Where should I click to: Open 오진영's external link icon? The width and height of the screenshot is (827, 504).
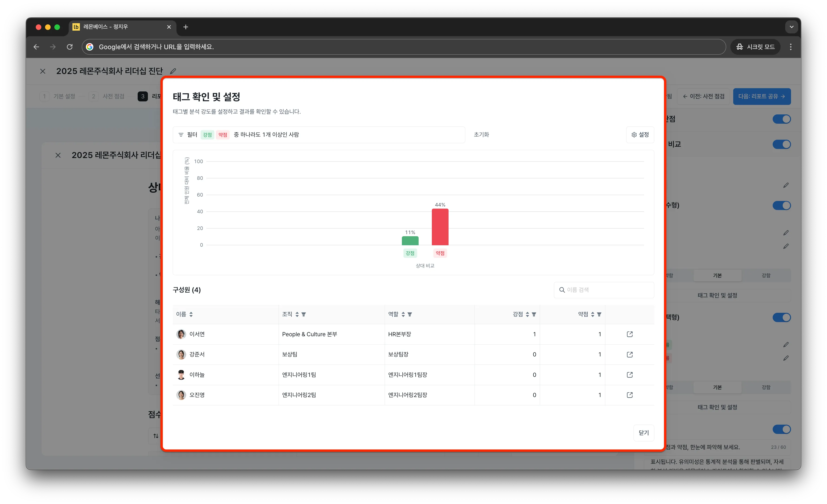(629, 395)
